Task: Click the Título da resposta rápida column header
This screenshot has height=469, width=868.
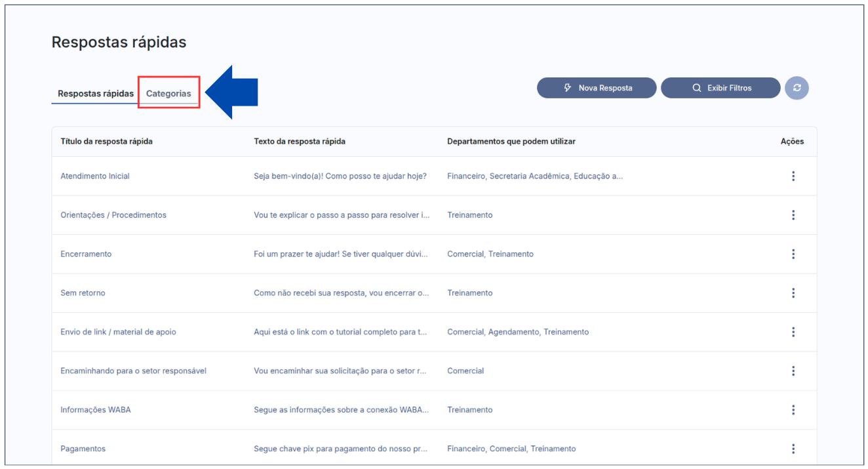Action: 106,142
